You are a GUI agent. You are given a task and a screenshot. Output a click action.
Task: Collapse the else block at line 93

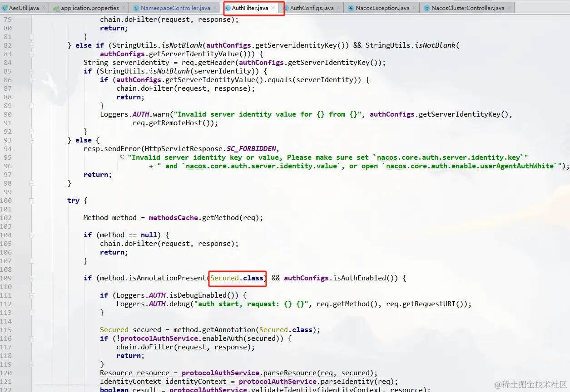coord(31,140)
